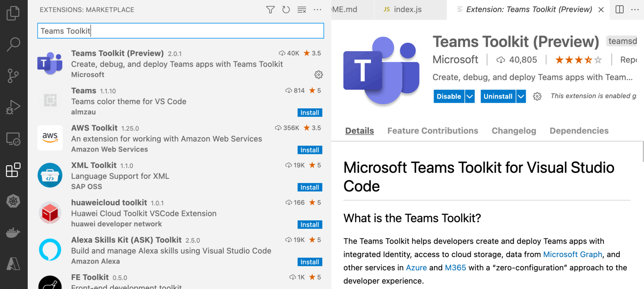Viewport: 644px width, 289px height.
Task: Switch to Feature Contributions tab
Action: tap(432, 131)
